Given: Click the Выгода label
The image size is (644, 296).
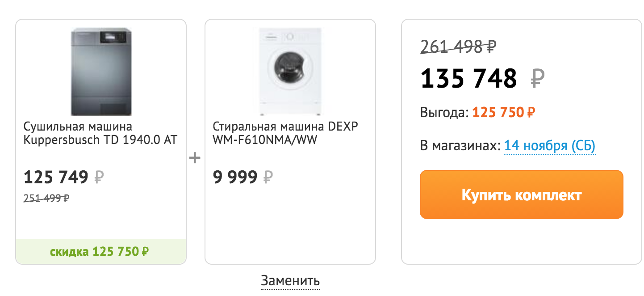Looking at the screenshot, I should click(444, 112).
